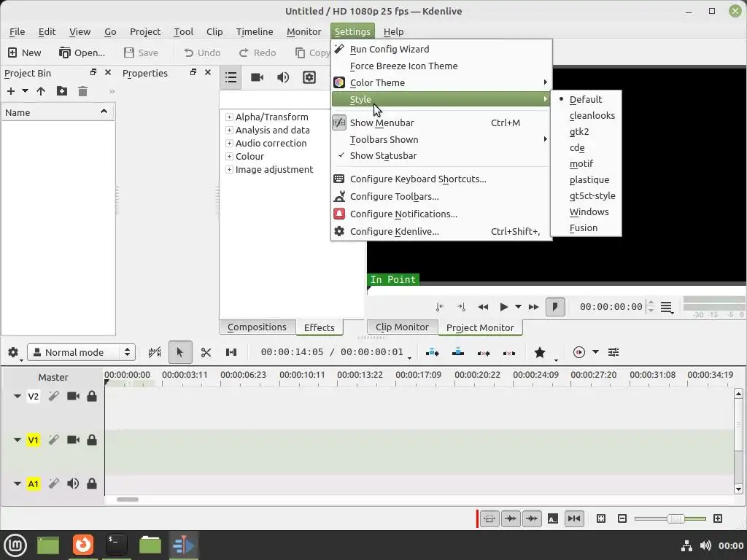Viewport: 747px width, 560px height.
Task: Select the Razor scissors tool
Action: 206,352
